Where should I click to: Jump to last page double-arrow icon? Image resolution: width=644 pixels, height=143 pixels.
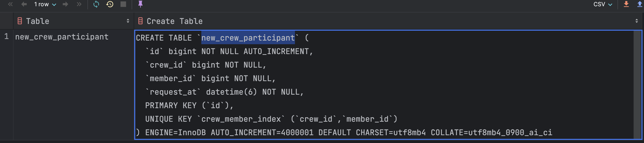click(79, 4)
